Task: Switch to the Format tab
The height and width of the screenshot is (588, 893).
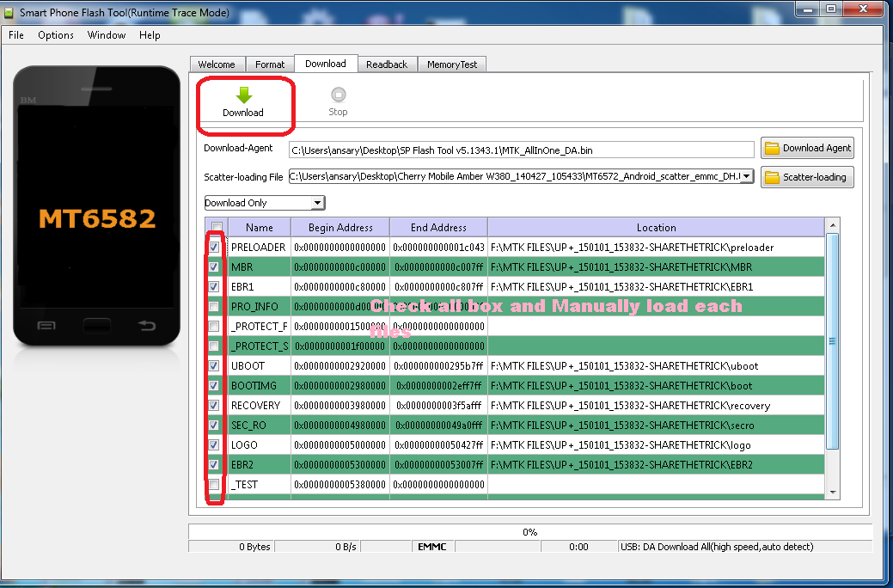Action: click(x=269, y=64)
